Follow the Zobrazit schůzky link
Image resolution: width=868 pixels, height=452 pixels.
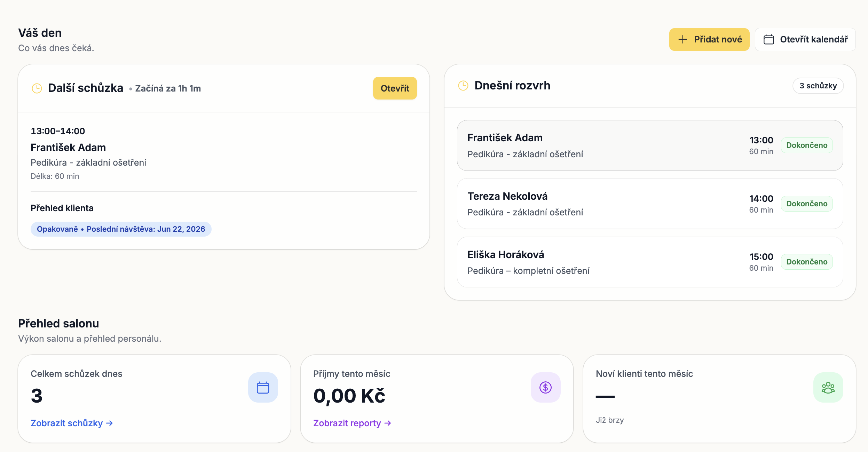pyautogui.click(x=72, y=423)
